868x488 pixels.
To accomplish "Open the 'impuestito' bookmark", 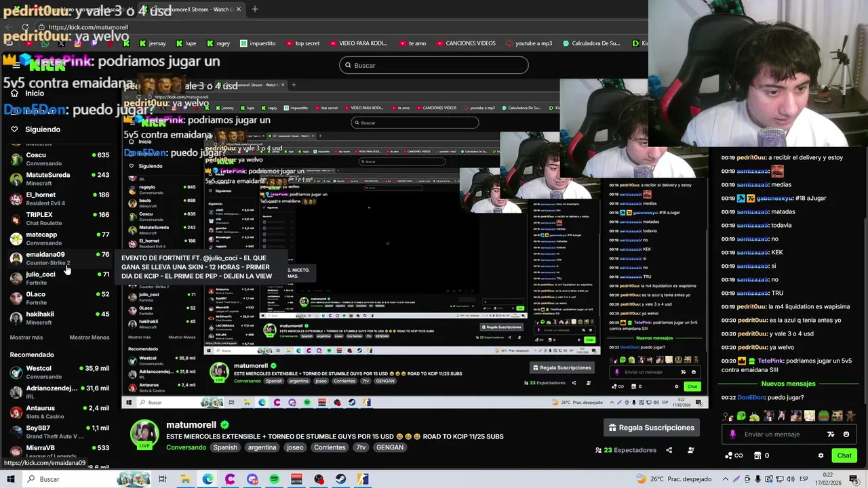I will tap(258, 43).
